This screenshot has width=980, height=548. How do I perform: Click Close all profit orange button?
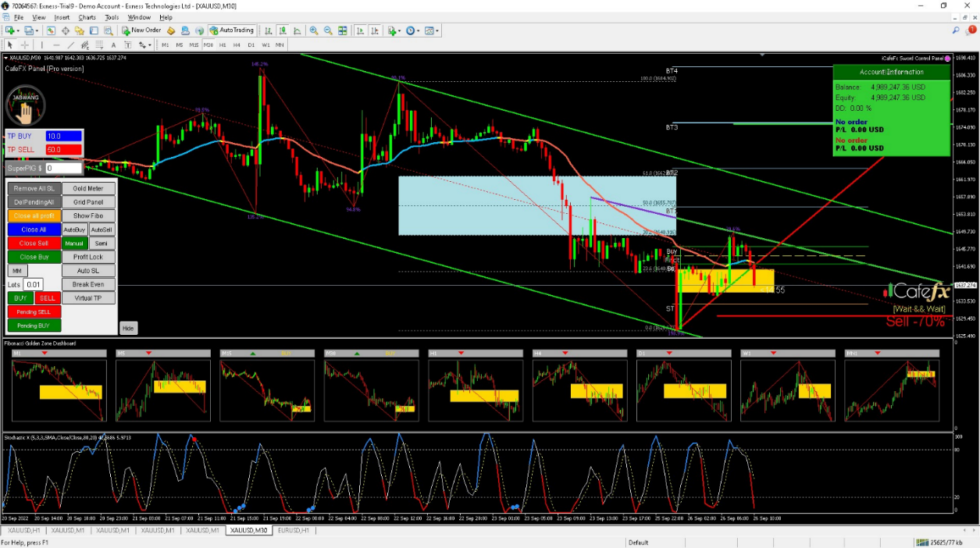[x=34, y=216]
